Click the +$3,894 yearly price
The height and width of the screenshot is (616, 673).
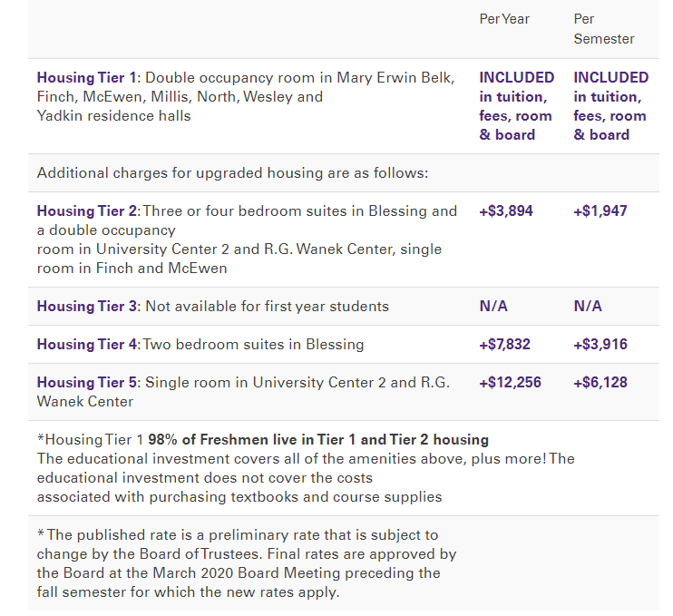click(x=506, y=211)
